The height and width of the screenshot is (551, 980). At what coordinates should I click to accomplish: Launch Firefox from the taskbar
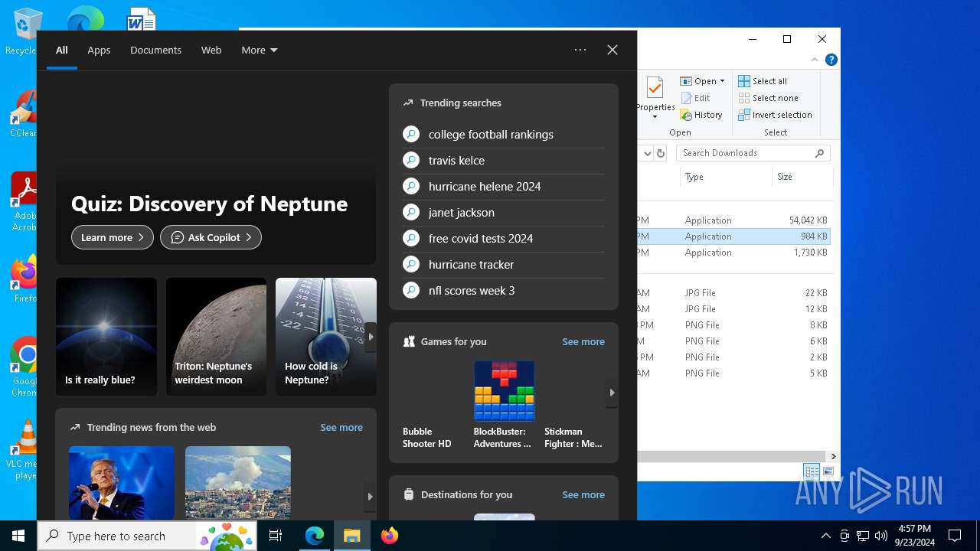click(390, 536)
